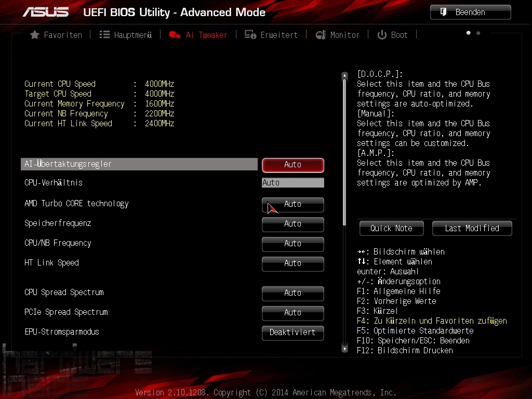Click the Hauptmenü list icon

(104, 35)
